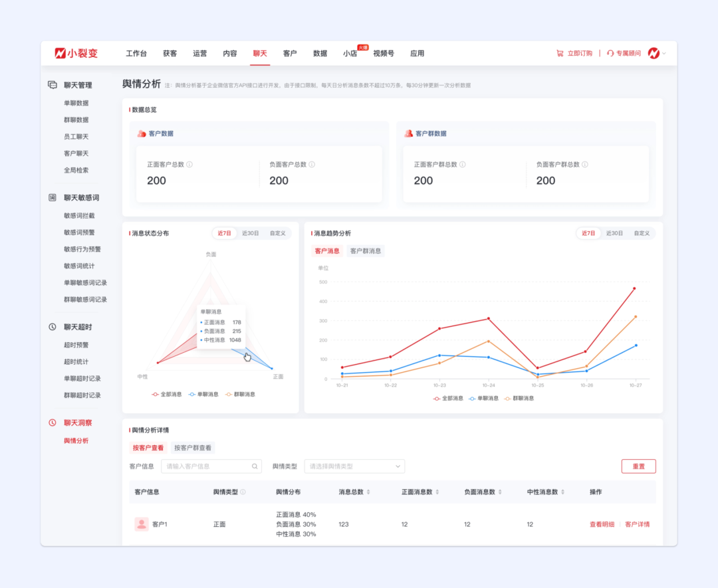
Task: Click info icon beside 正面客户总数
Action: coord(189,164)
